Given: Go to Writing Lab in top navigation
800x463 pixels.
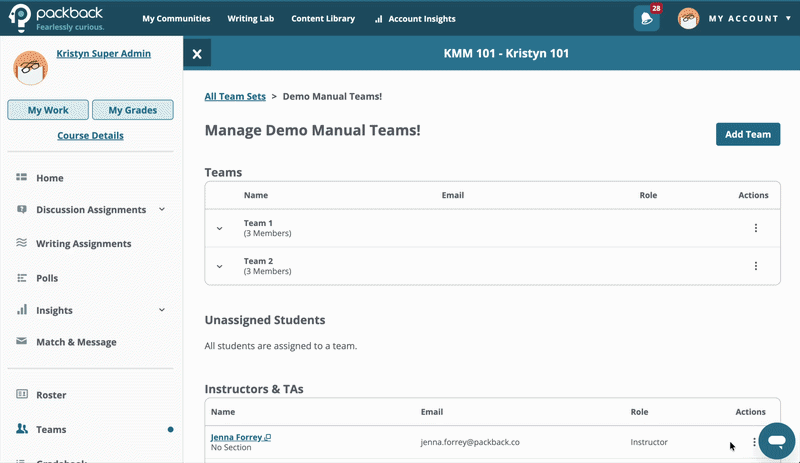Looking at the screenshot, I should coord(251,19).
